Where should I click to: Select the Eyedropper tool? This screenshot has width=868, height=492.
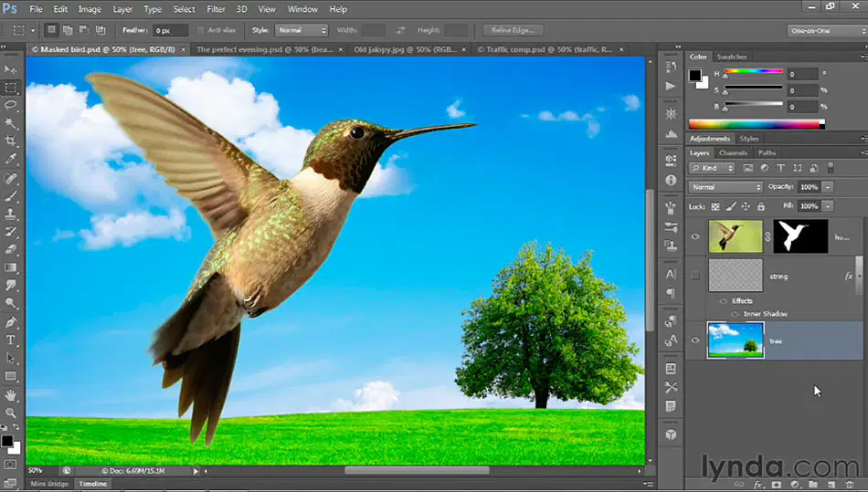pos(11,159)
